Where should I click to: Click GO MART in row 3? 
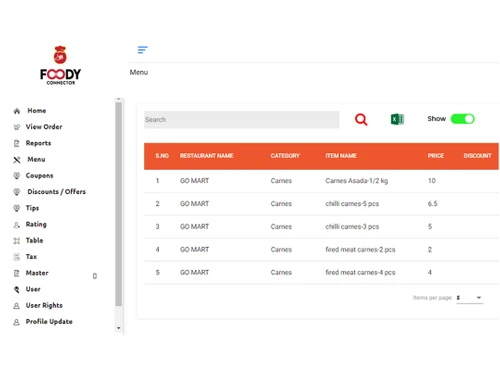194,227
